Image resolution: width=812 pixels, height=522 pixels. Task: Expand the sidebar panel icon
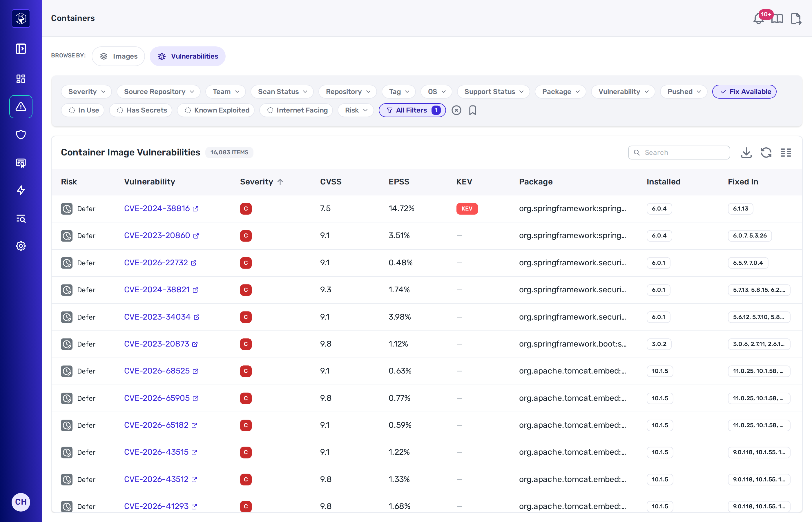[x=21, y=49]
